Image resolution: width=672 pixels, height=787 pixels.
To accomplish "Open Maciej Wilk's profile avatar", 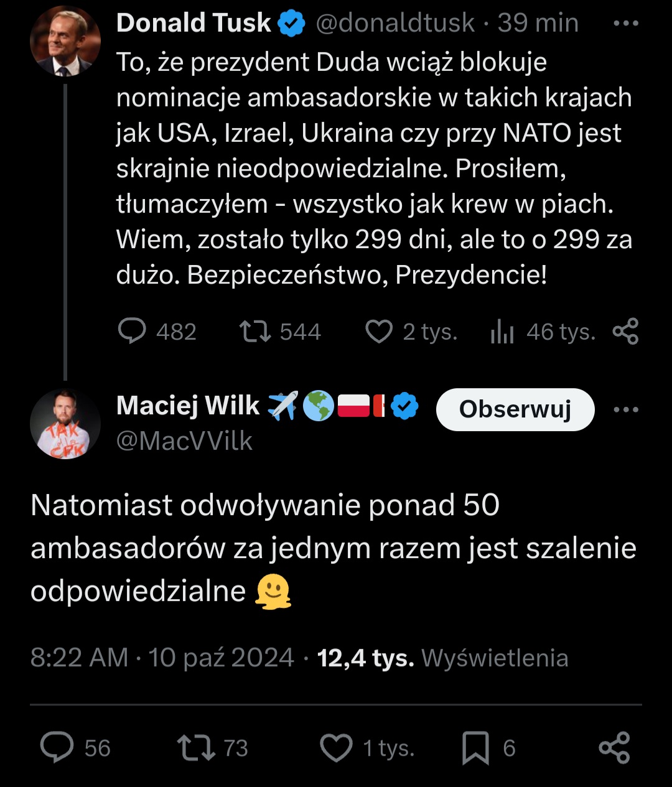I will click(x=65, y=424).
